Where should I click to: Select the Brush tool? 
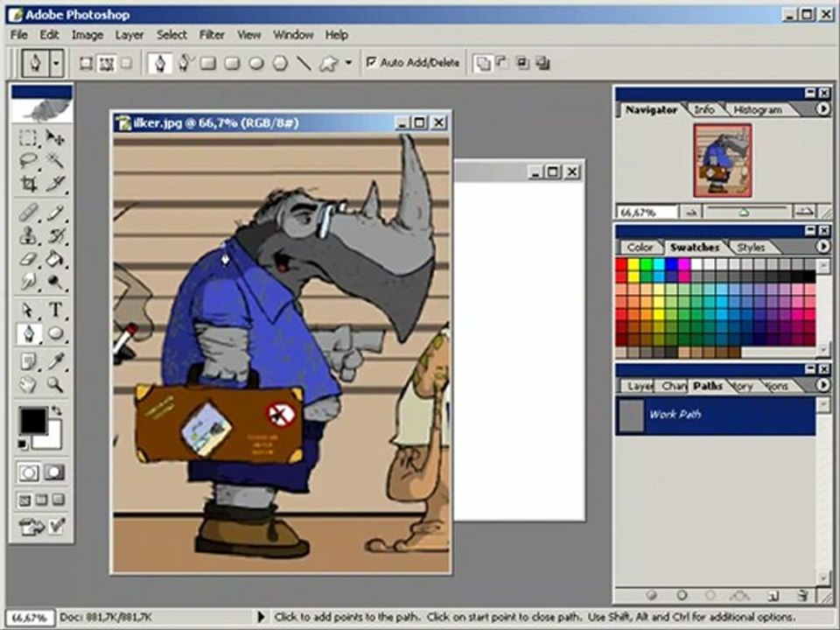tap(54, 213)
